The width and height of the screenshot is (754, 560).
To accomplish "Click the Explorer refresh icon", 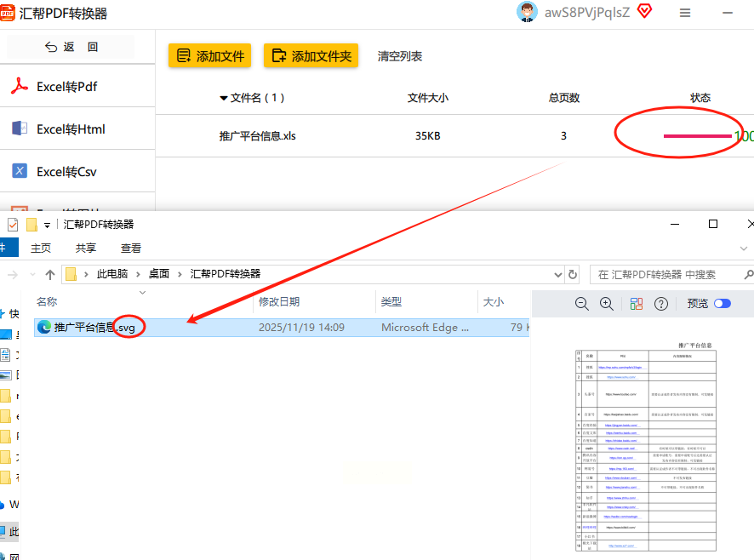I will (572, 274).
